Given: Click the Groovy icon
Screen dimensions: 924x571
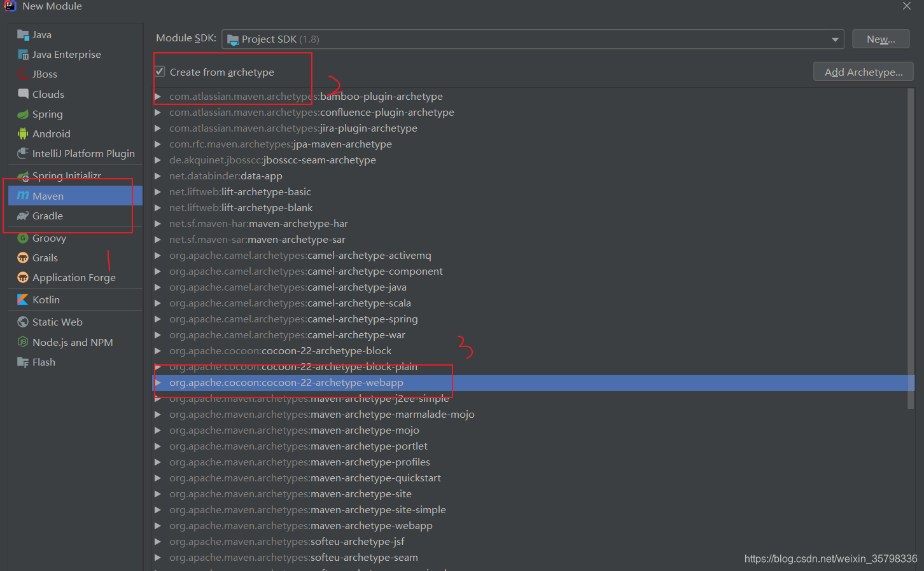Looking at the screenshot, I should click(23, 238).
